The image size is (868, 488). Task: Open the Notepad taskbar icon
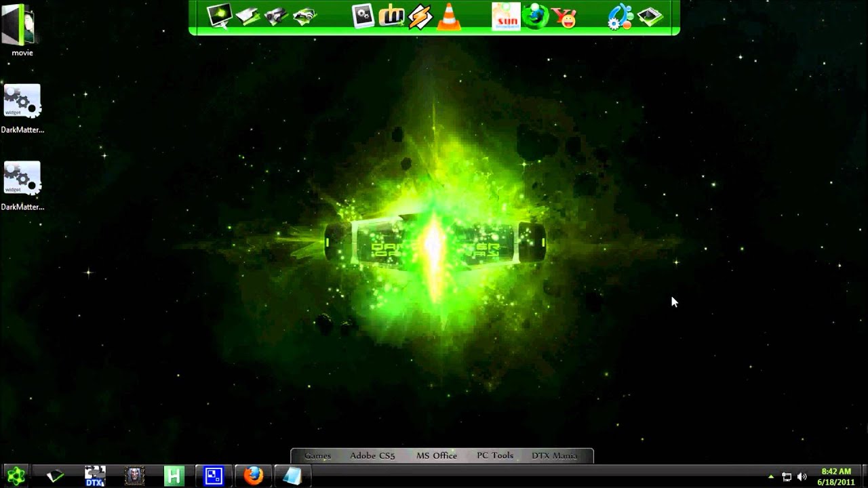pos(292,476)
